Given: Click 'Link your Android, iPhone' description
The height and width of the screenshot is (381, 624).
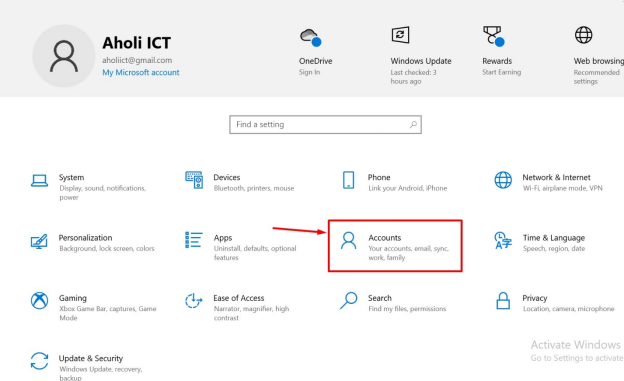Looking at the screenshot, I should point(408,188).
